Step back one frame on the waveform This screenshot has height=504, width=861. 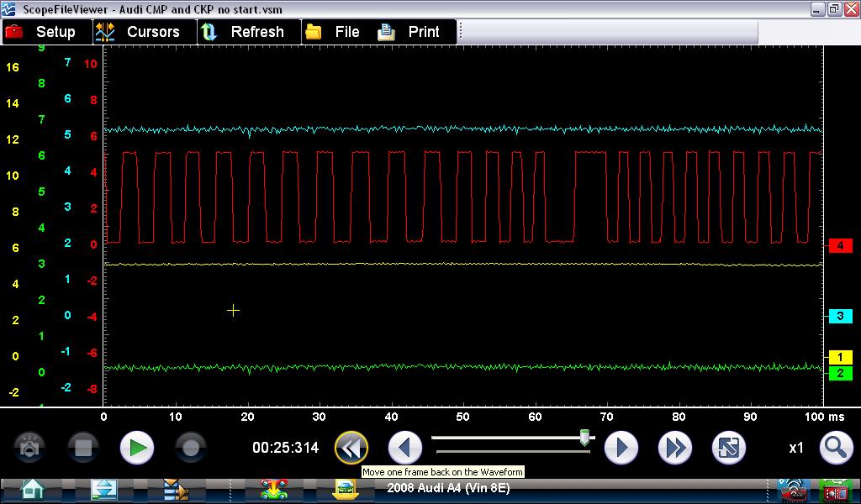click(405, 448)
